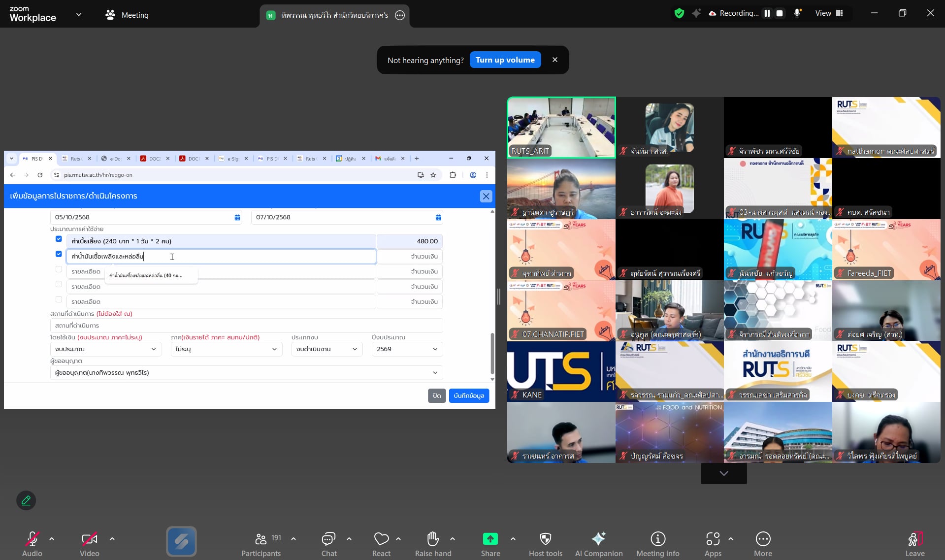
Task: Tick the third expense row checkbox
Action: (59, 269)
